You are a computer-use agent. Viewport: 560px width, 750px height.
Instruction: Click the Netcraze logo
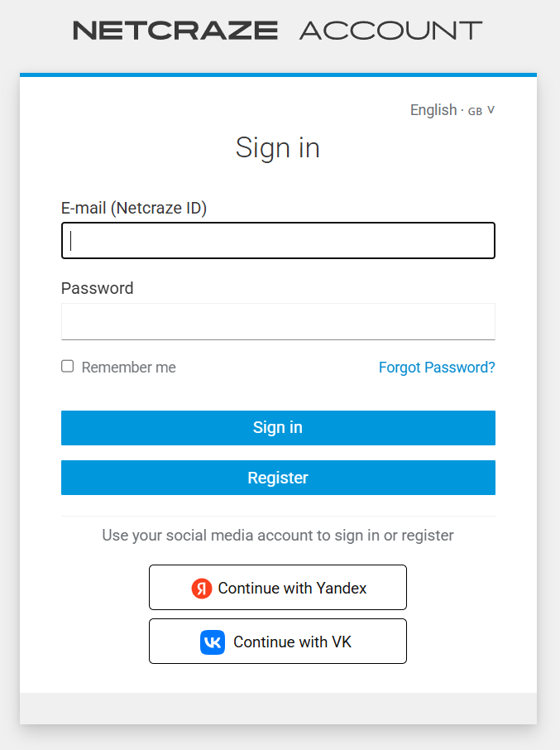175,31
